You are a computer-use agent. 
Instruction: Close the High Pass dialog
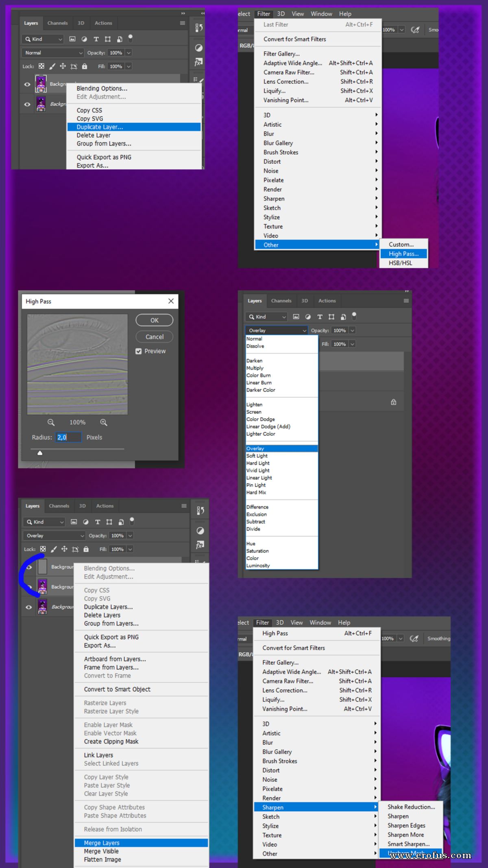(x=171, y=301)
